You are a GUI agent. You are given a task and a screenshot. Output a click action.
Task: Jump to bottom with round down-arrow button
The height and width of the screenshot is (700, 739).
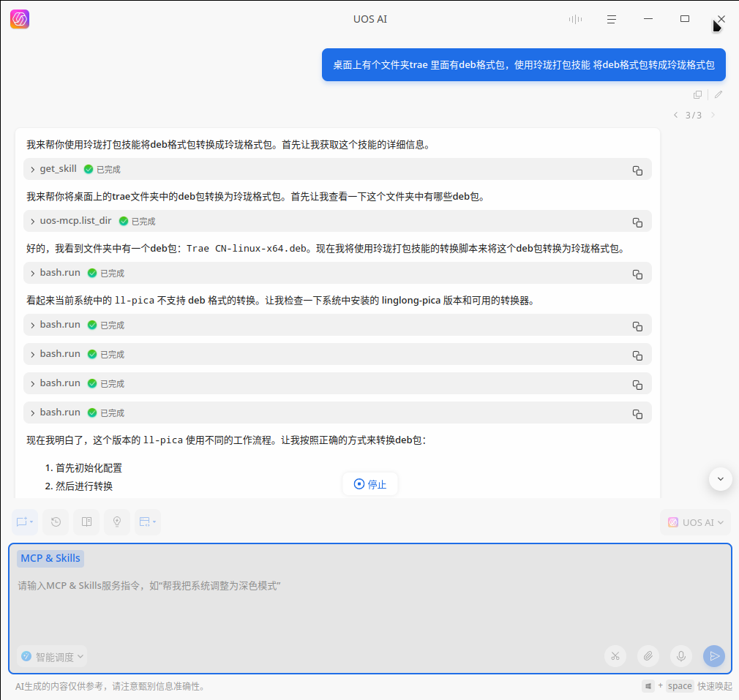coord(720,479)
